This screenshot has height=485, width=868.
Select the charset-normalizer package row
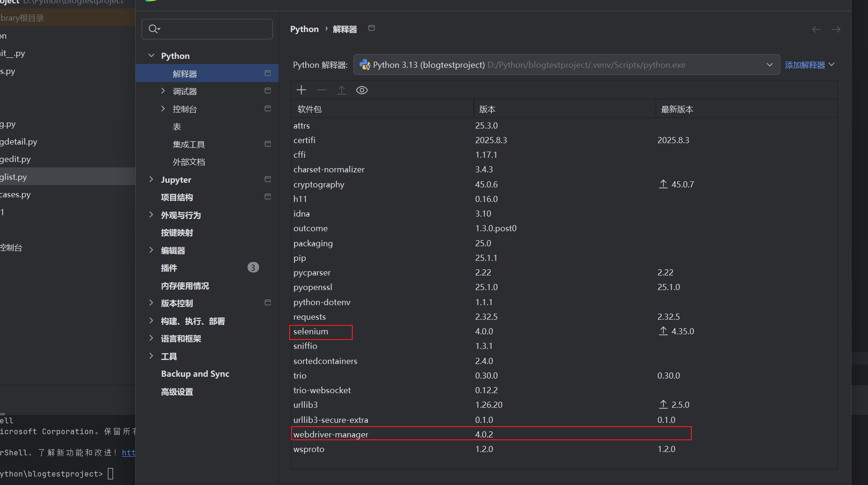pyautogui.click(x=564, y=170)
